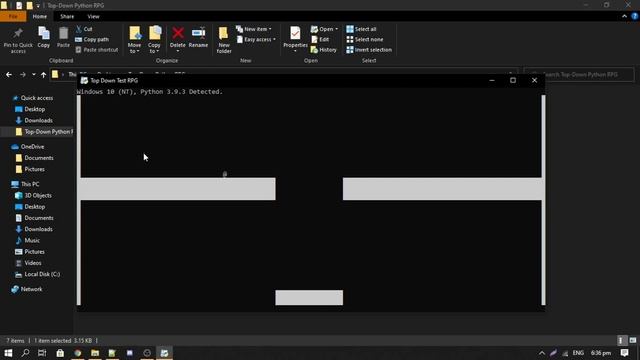Click History in the Open group
This screenshot has height=360, width=640.
[324, 50]
